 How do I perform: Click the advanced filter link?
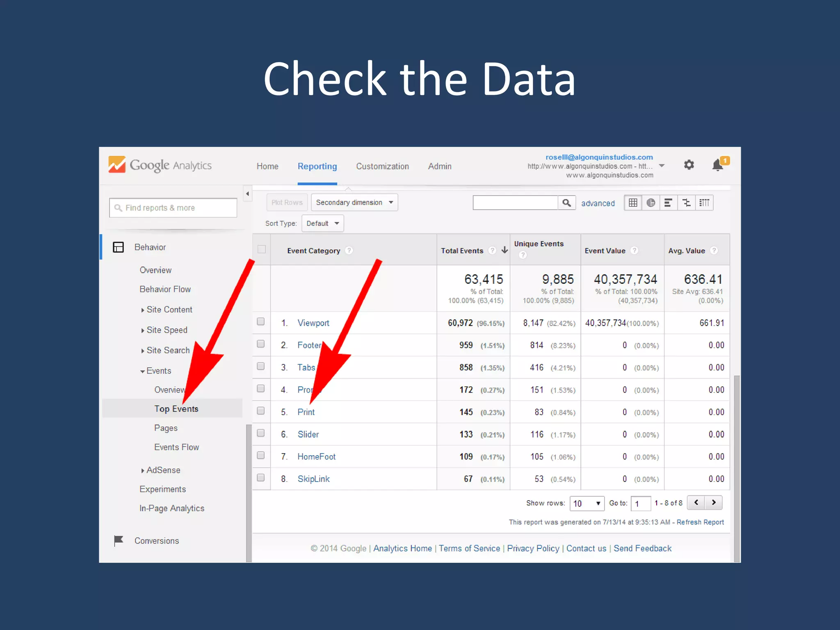pyautogui.click(x=598, y=203)
